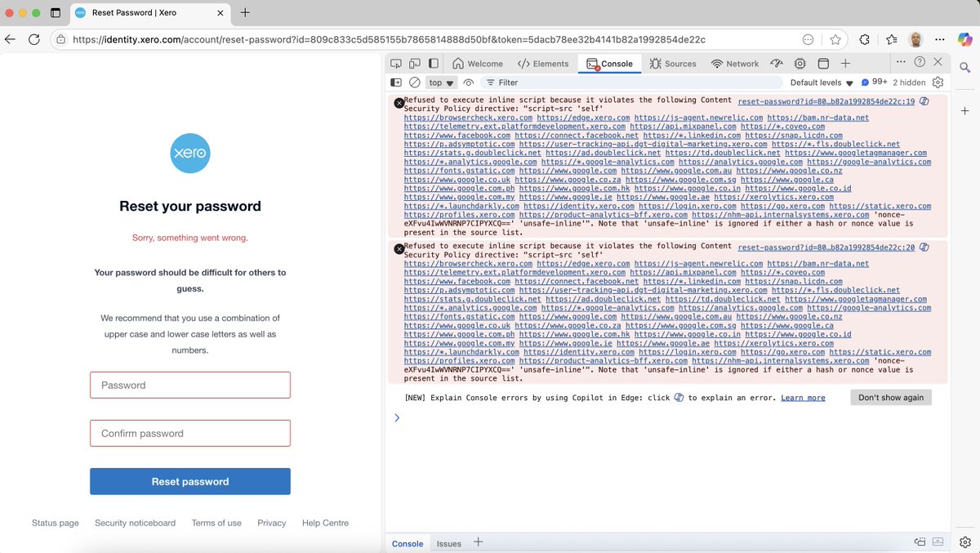Open the Default levels dropdown
Viewport: 980px width, 553px height.
pyautogui.click(x=822, y=83)
